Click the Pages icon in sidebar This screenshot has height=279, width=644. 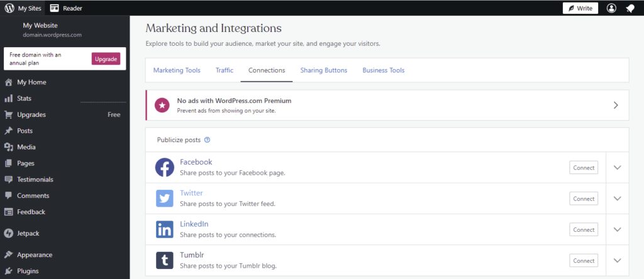point(8,163)
